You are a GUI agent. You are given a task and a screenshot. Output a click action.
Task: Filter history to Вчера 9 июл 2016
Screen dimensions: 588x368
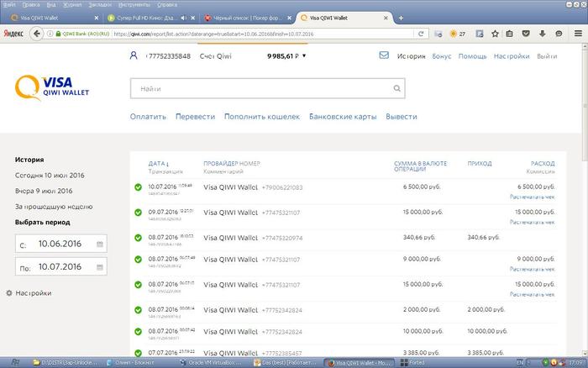44,191
